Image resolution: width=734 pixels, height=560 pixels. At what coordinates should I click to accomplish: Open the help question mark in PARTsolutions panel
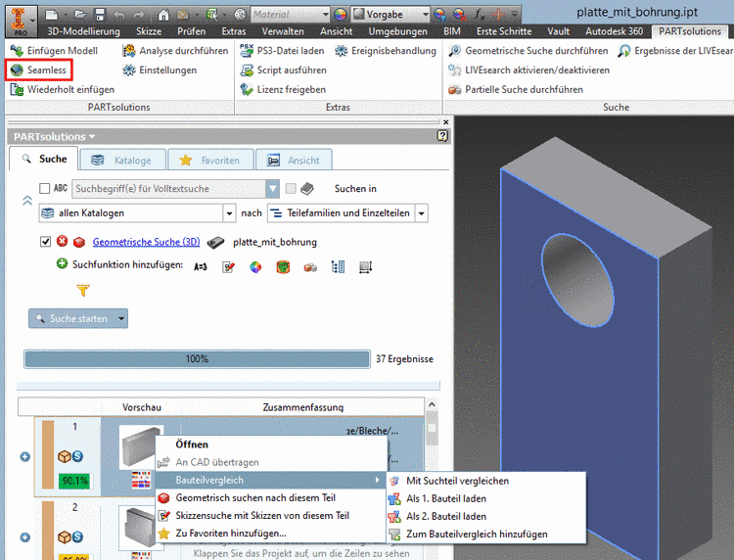click(442, 136)
